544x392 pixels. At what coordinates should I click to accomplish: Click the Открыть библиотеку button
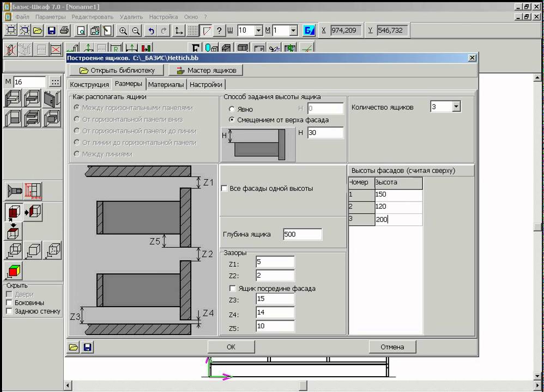pyautogui.click(x=117, y=70)
